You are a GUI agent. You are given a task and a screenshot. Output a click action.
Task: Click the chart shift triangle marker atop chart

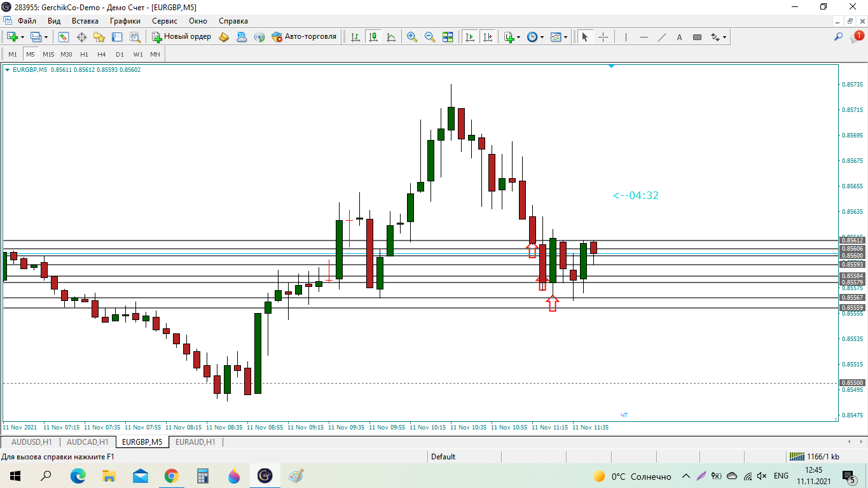[611, 66]
